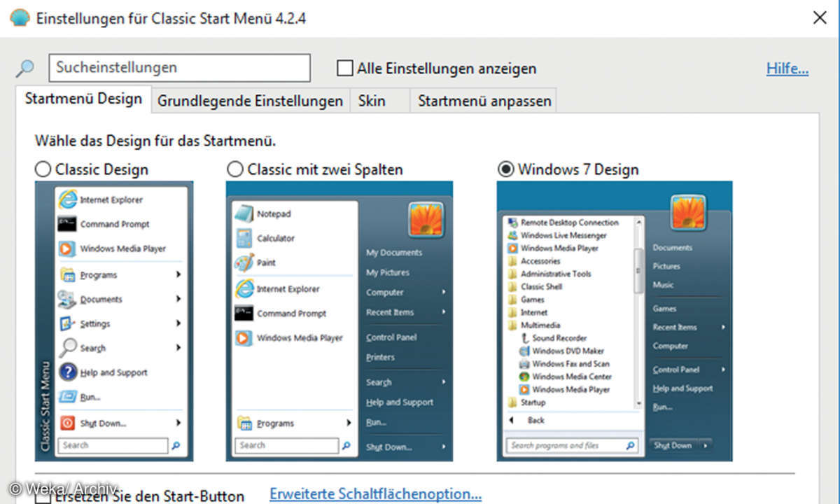Image resolution: width=840 pixels, height=504 pixels.
Task: Click the Calculator icon in two-column preview
Action: point(244,238)
